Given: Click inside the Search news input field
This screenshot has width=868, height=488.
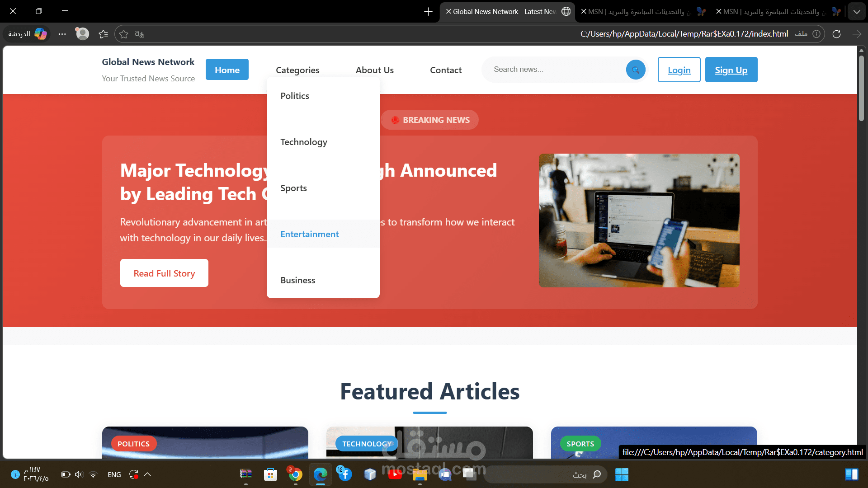Looking at the screenshot, I should (552, 69).
